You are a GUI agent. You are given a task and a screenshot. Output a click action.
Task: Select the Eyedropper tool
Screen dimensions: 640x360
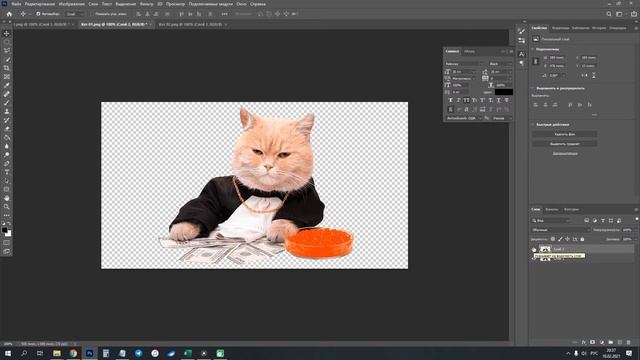7,85
